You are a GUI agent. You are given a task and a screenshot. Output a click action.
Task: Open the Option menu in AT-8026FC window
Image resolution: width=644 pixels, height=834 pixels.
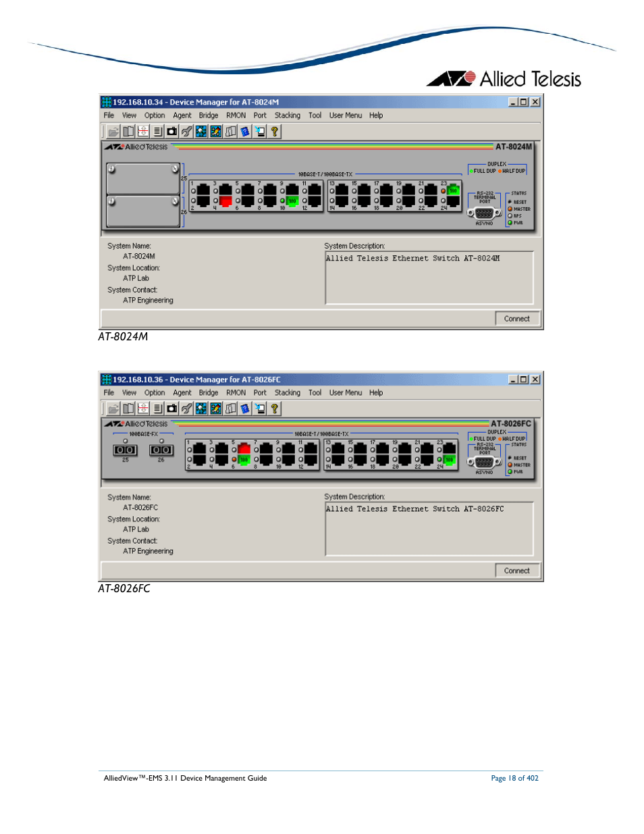coord(155,392)
